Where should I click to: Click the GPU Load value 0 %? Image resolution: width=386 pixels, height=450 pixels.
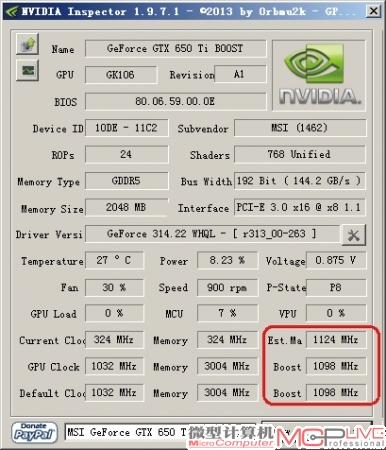click(114, 313)
